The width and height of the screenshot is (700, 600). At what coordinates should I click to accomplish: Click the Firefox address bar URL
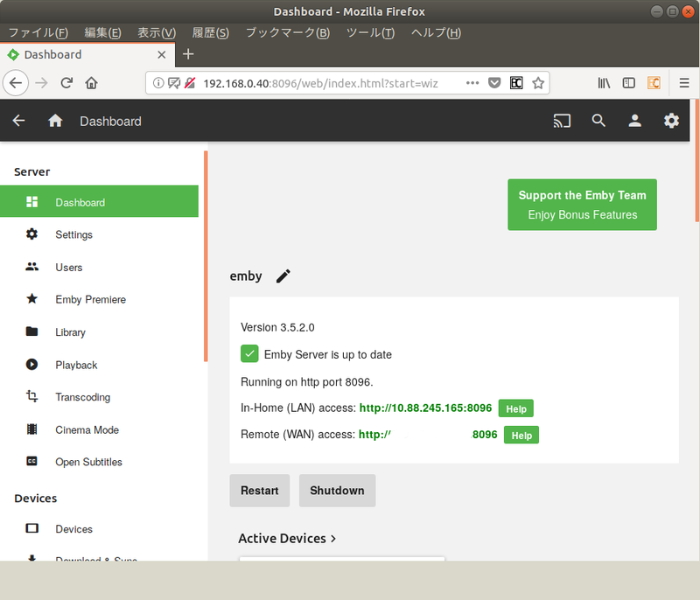[x=320, y=83]
